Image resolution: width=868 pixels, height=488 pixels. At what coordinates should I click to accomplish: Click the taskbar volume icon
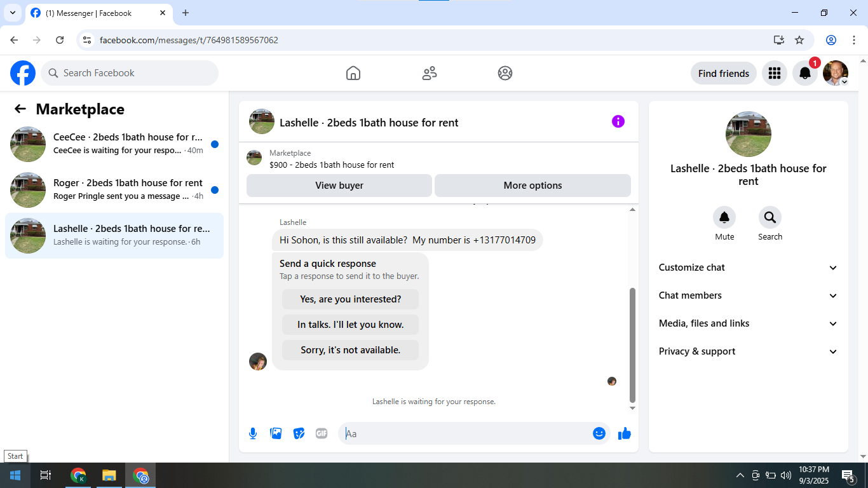pos(786,475)
